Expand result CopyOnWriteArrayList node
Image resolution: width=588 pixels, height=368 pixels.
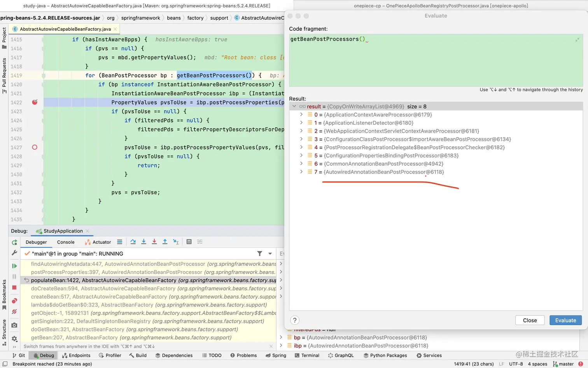coord(294,106)
